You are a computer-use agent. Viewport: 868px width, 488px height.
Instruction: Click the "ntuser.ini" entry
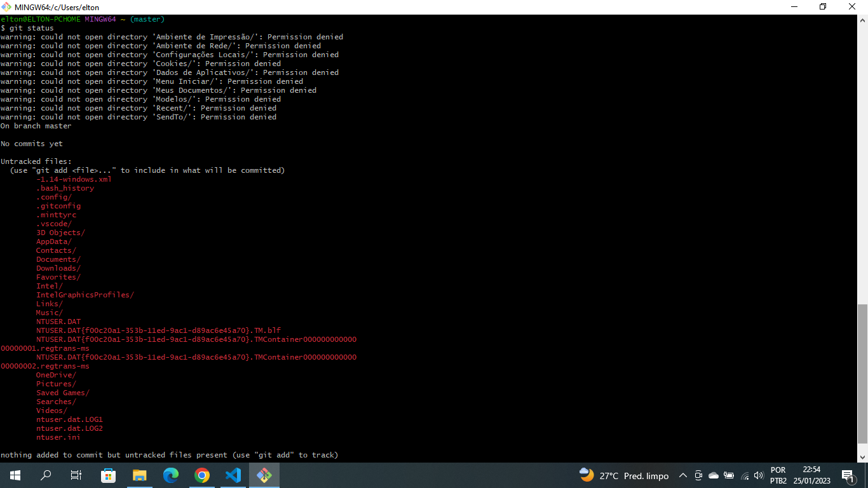[58, 437]
